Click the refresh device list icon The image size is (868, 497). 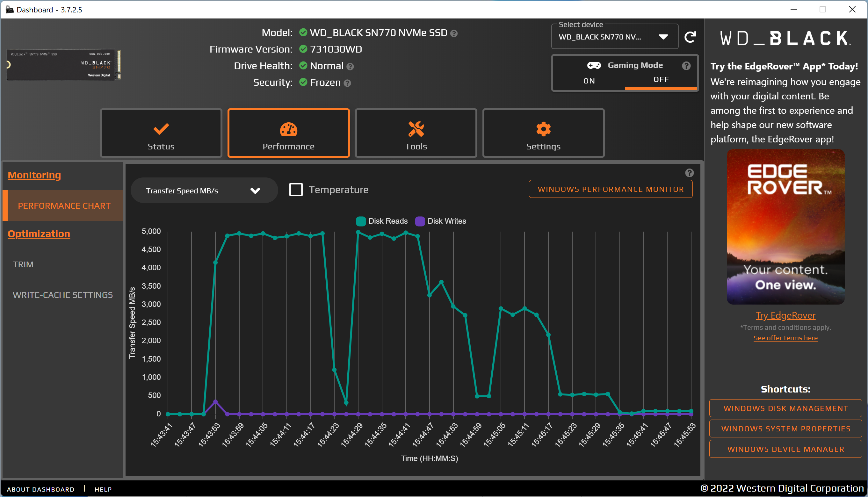tap(690, 37)
